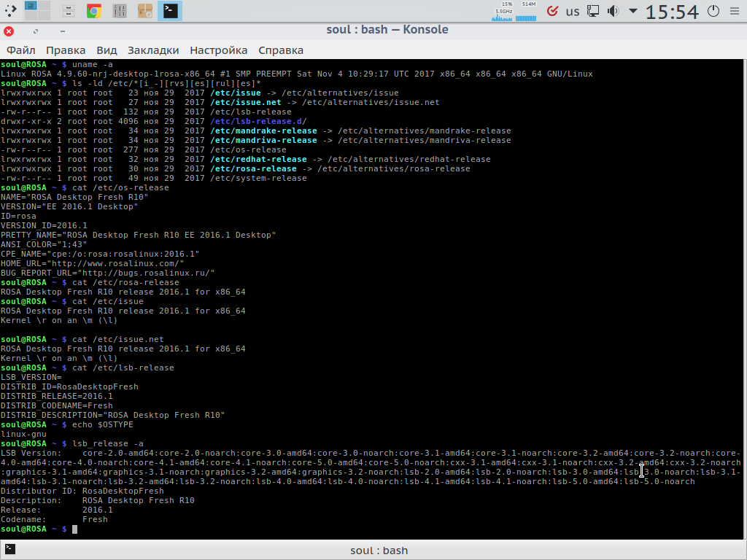Click the 'uname -a' command text
The height and width of the screenshot is (560, 747).
[x=93, y=64]
